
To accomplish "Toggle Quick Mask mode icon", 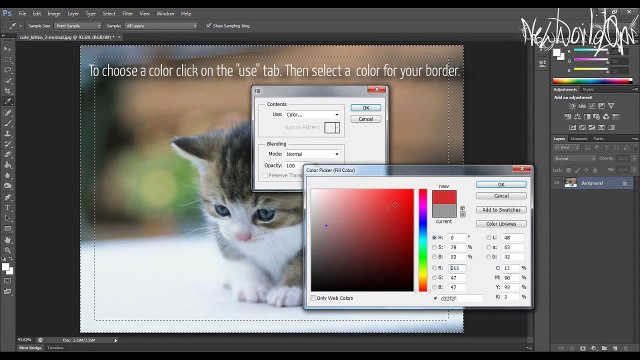I will (x=8, y=281).
